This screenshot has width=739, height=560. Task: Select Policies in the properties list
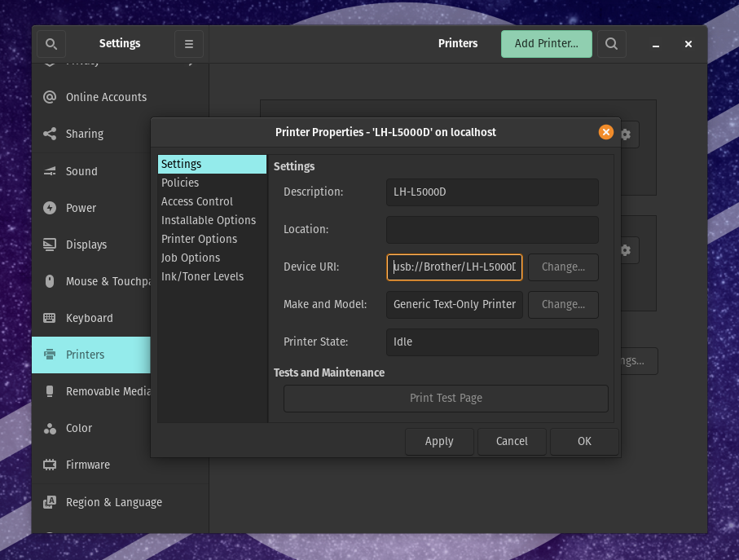click(180, 183)
